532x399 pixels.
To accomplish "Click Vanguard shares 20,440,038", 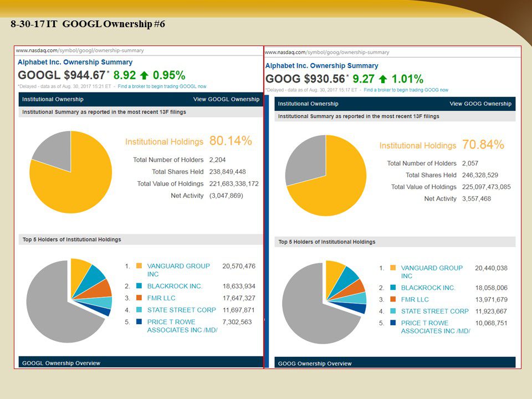I will coord(492,268).
